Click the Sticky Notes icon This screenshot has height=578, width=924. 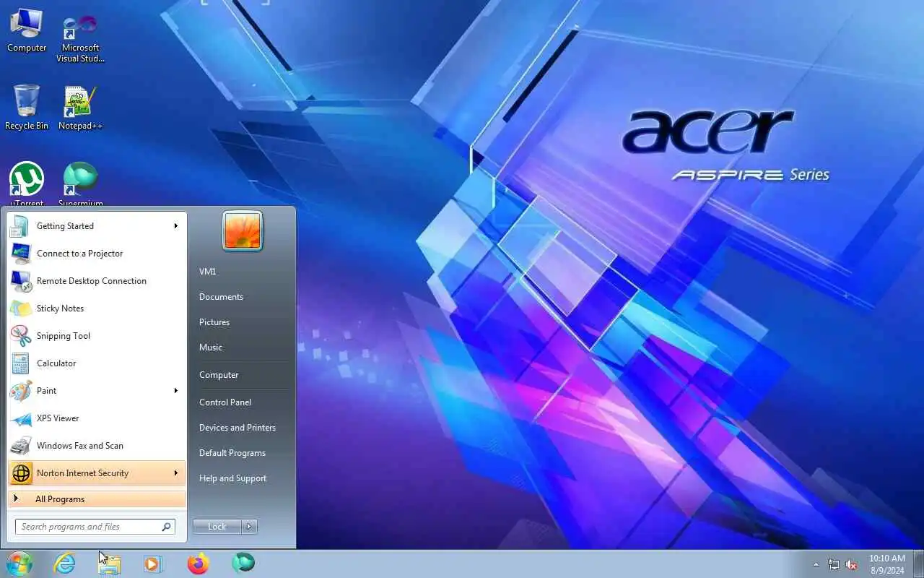pos(20,309)
